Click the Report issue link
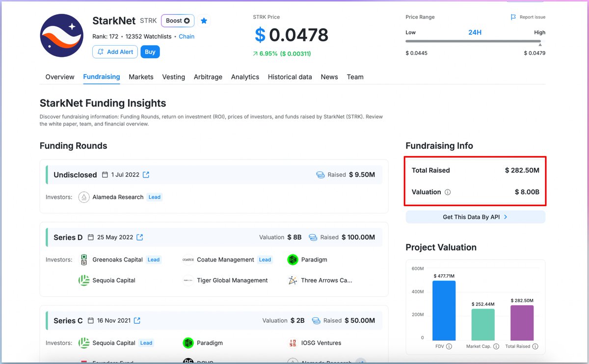 533,17
